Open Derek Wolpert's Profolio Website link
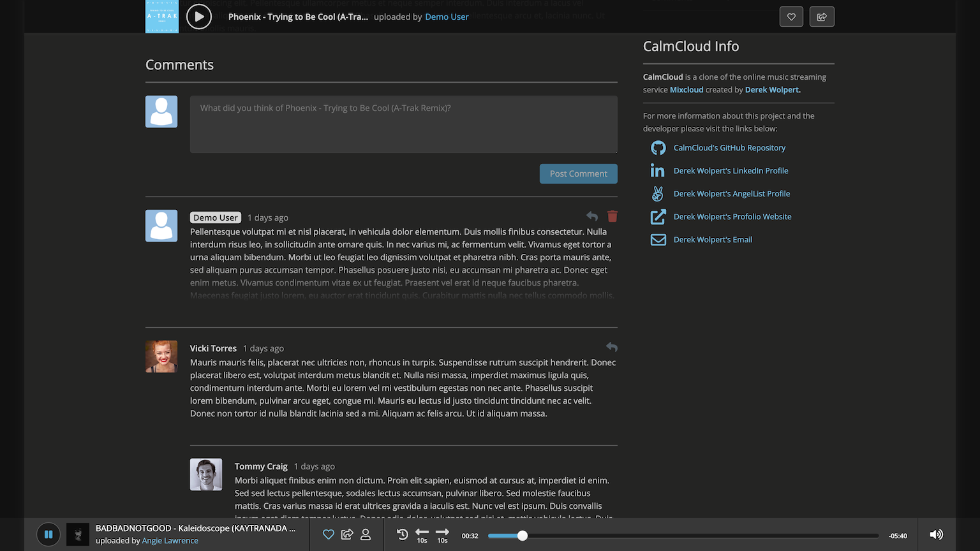 point(732,217)
